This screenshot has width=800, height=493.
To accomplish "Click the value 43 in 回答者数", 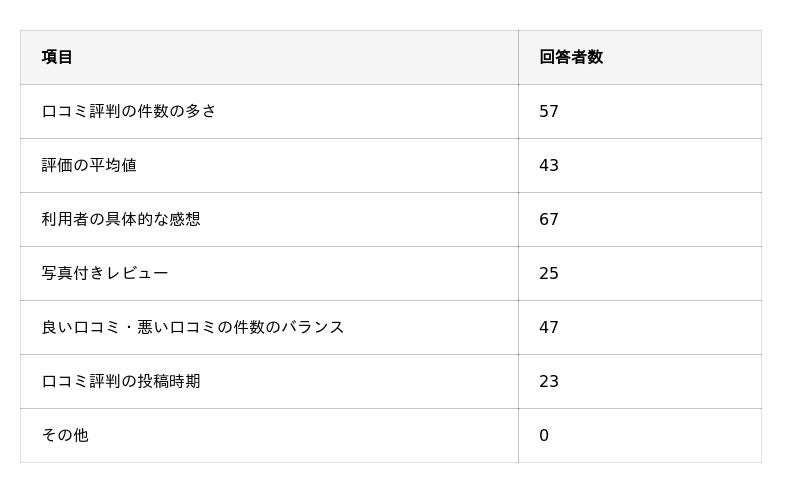I will (549, 165).
